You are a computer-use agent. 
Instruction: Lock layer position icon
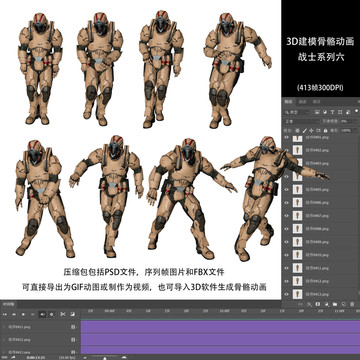click(311, 130)
